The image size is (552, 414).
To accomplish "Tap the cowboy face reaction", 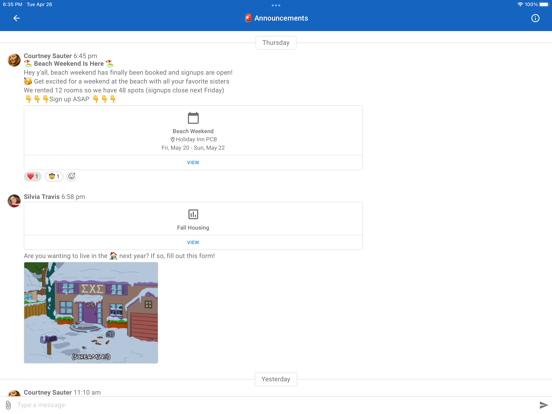I will coord(54,176).
